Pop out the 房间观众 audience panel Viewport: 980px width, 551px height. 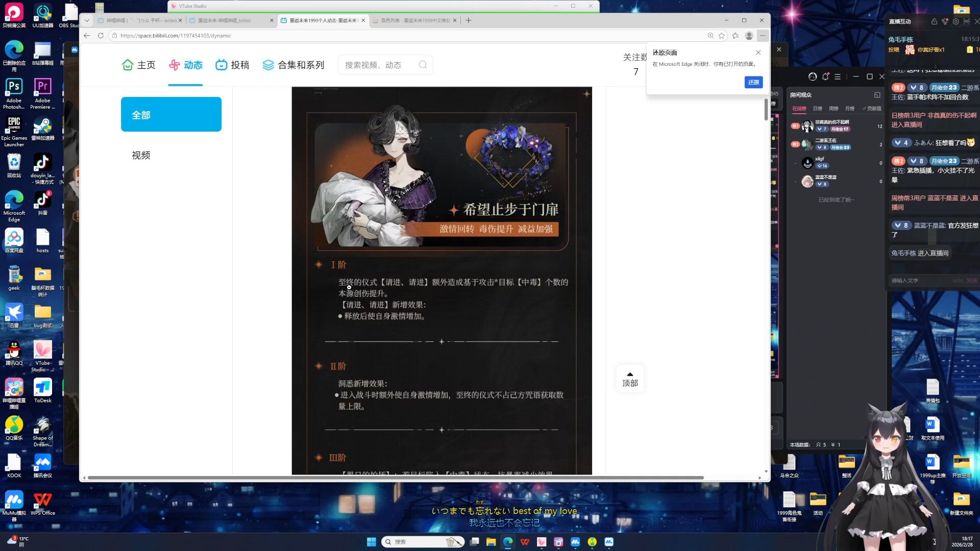877,95
